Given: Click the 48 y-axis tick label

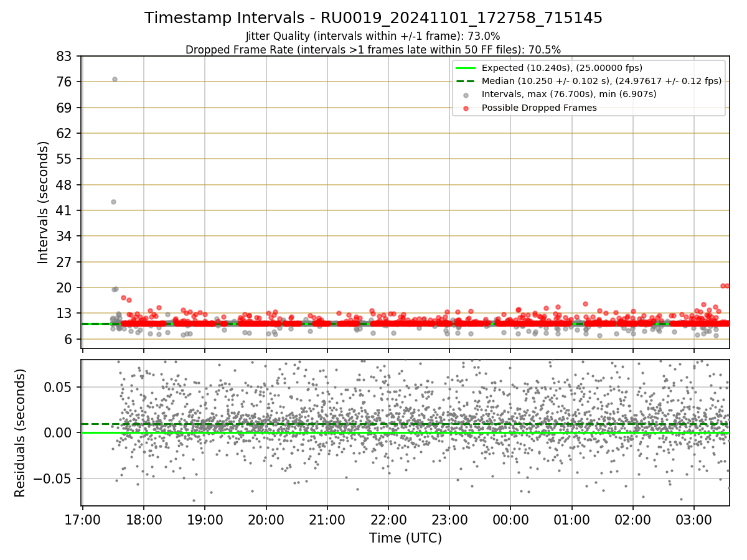Looking at the screenshot, I should coord(65,185).
